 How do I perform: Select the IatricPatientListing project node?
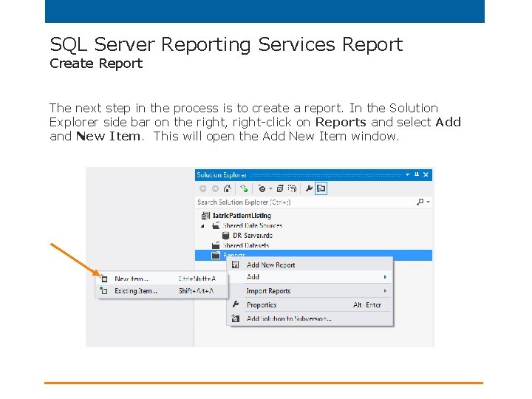click(x=242, y=216)
